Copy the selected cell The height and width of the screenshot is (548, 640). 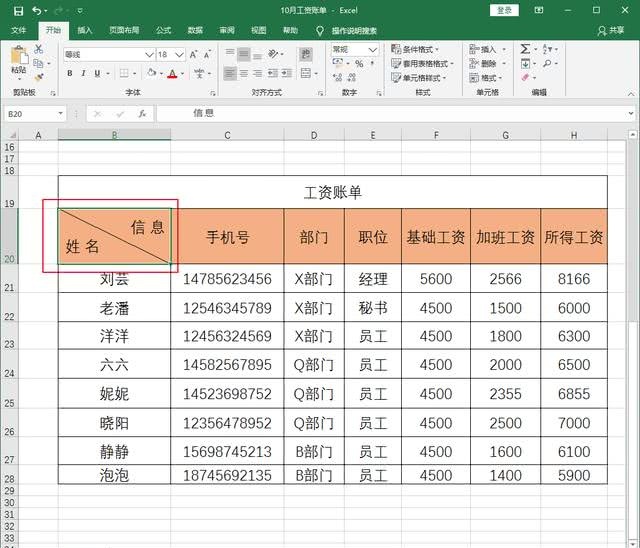point(38,63)
